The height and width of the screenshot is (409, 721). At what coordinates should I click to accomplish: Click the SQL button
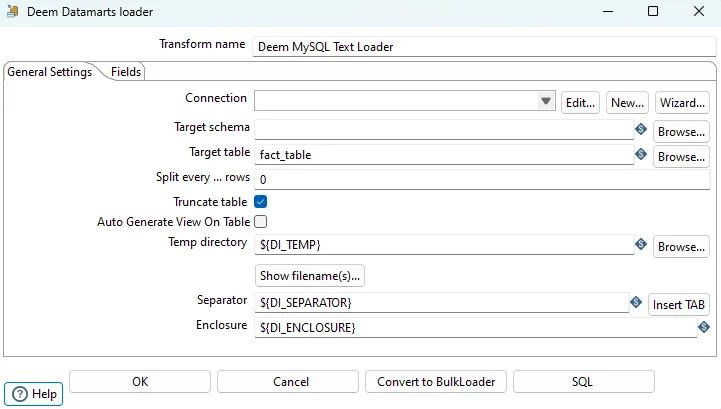pyautogui.click(x=584, y=382)
